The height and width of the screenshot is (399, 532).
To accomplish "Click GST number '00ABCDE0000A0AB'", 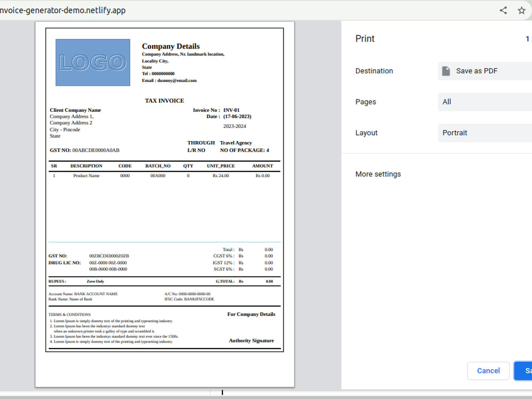I will tap(96, 151).
